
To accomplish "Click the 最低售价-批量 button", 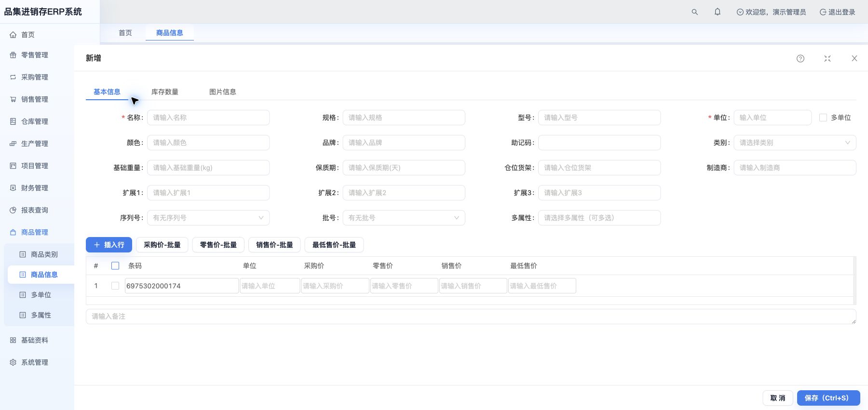I will pyautogui.click(x=334, y=245).
